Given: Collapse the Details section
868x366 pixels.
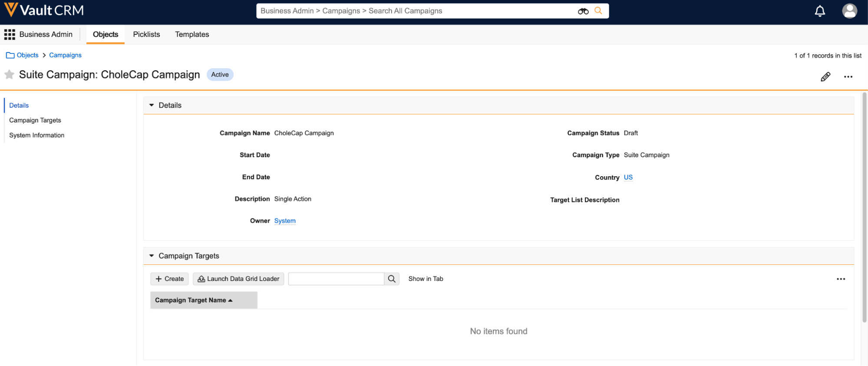Looking at the screenshot, I should point(152,105).
